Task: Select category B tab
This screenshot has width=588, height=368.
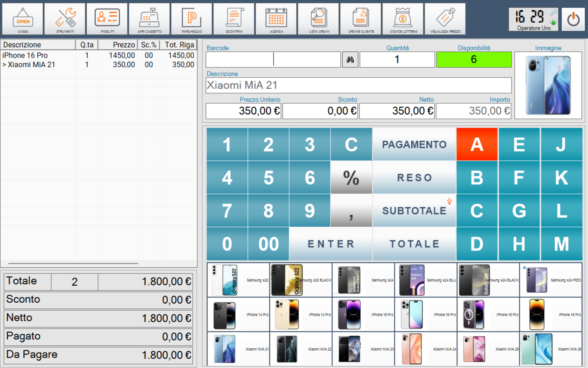Action: pos(477,177)
